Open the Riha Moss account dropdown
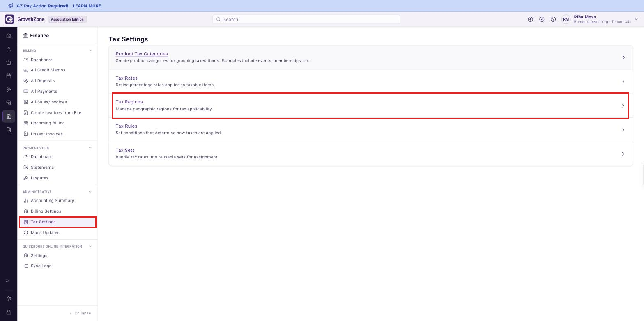This screenshot has height=321, width=644. [636, 19]
